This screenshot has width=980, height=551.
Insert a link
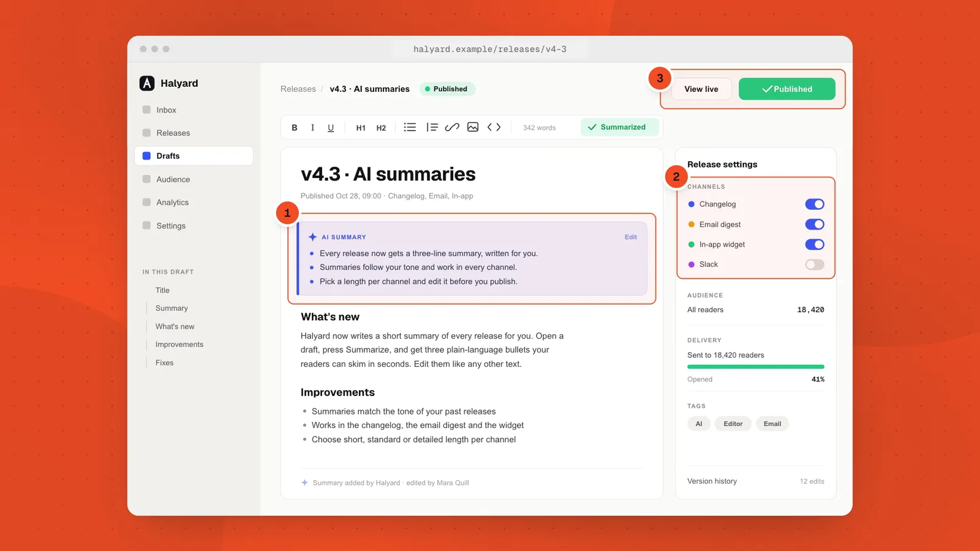pyautogui.click(x=452, y=127)
